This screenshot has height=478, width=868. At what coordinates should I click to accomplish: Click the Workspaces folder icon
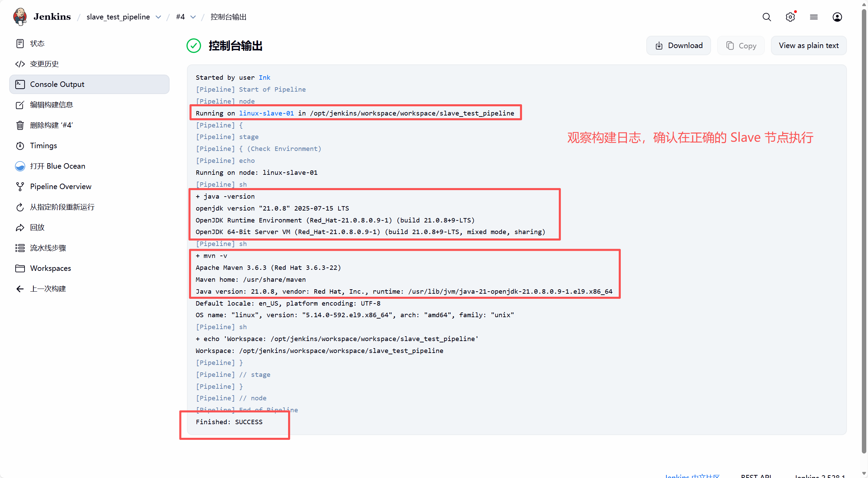pos(20,268)
